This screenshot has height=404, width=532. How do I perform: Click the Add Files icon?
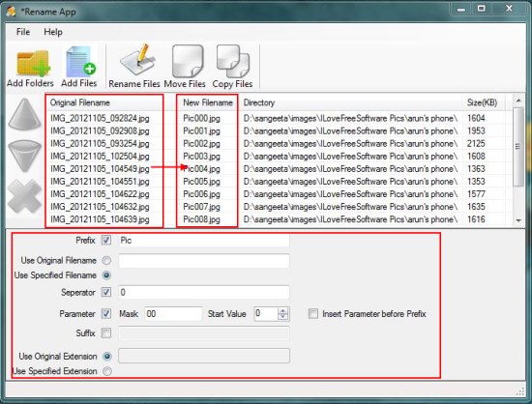(x=80, y=62)
